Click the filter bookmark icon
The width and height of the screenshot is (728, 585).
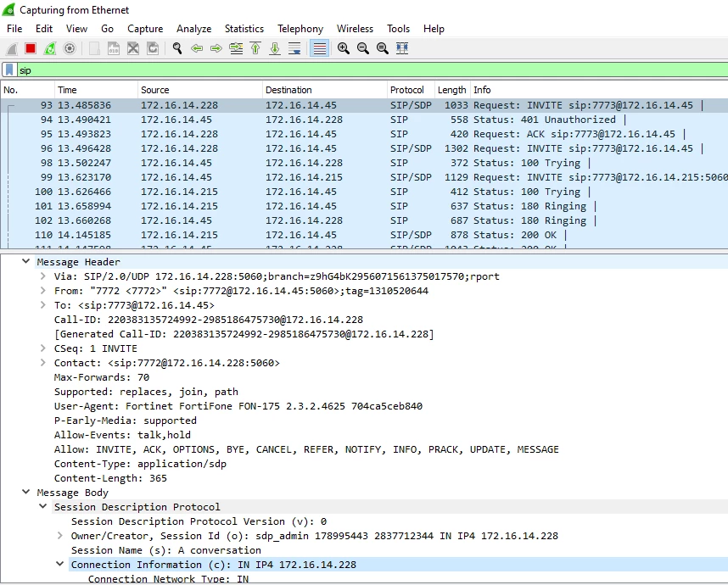(9, 70)
